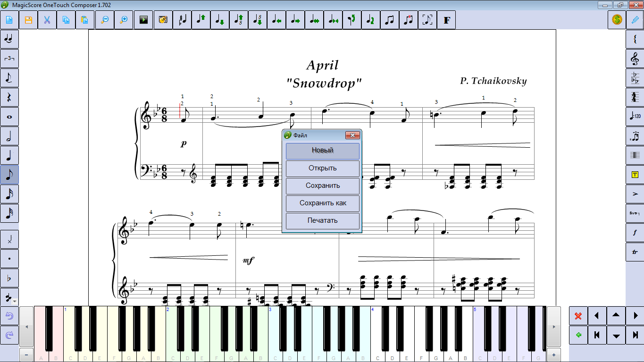Image resolution: width=644 pixels, height=362 pixels.
Task: Click the gold dollar coin icon
Action: click(x=616, y=20)
